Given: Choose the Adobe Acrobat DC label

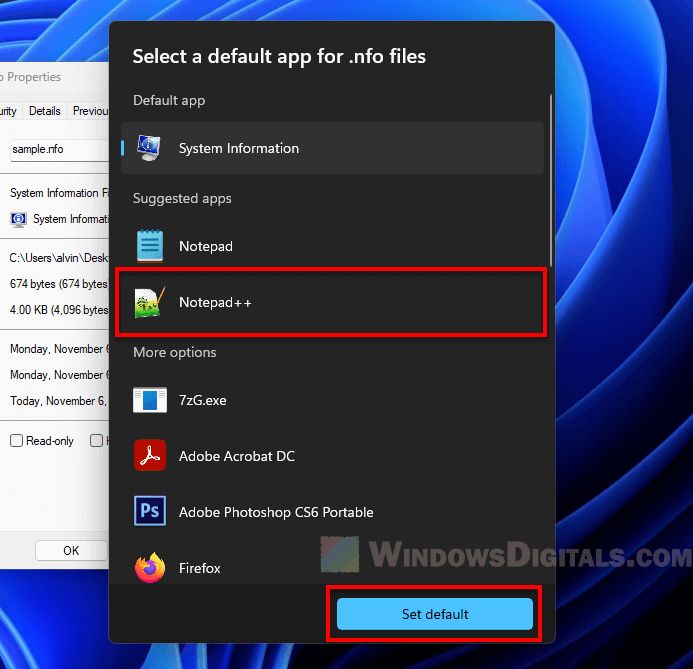Looking at the screenshot, I should pyautogui.click(x=236, y=456).
